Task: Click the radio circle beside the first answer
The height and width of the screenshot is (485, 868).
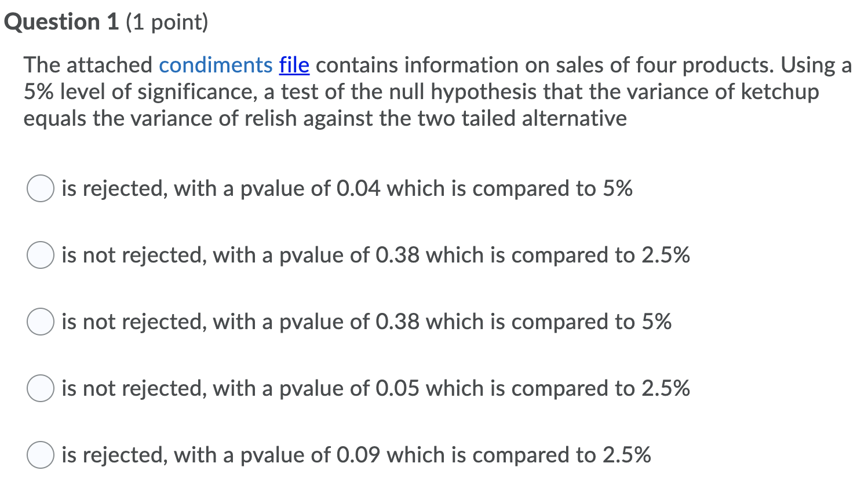Action: (39, 188)
